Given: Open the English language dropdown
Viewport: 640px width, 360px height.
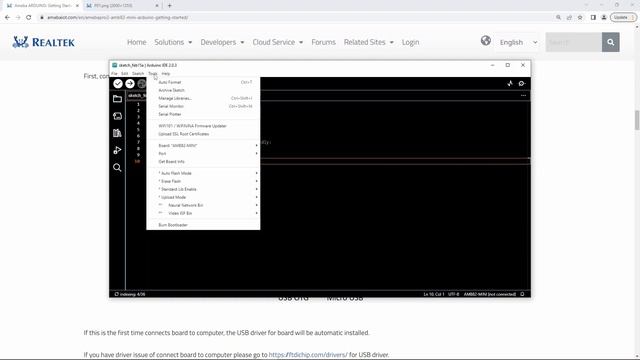Looking at the screenshot, I should click(518, 42).
